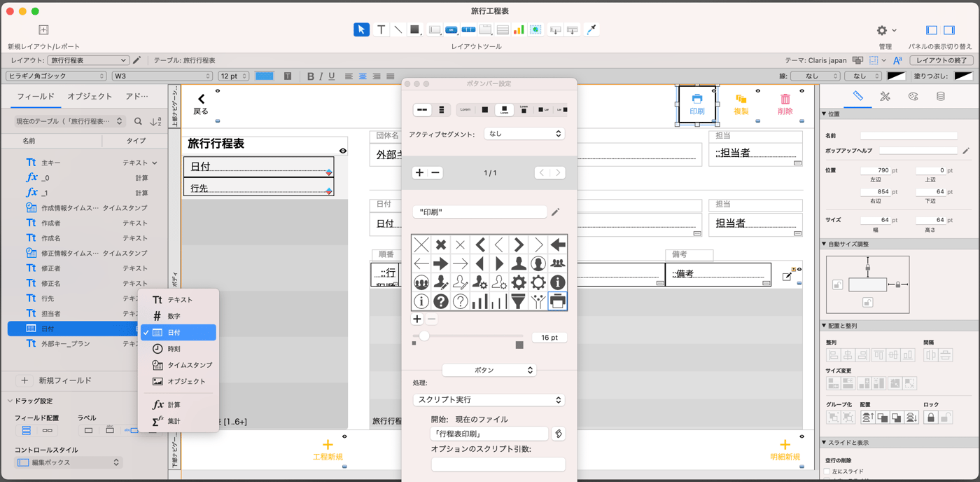Open the layout name dropdown 旅行行程表
This screenshot has width=980, height=482.
point(87,60)
